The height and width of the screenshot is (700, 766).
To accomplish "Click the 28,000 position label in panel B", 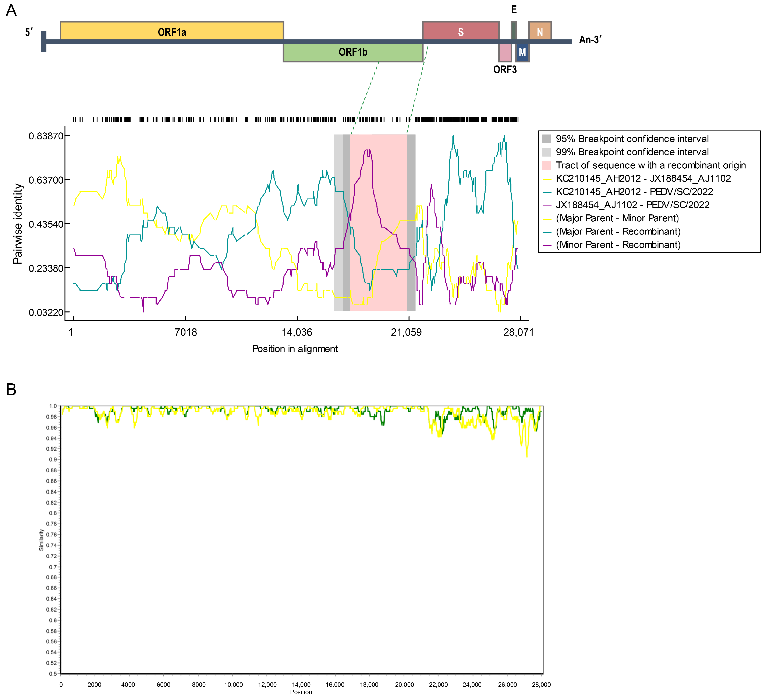I will click(x=541, y=685).
